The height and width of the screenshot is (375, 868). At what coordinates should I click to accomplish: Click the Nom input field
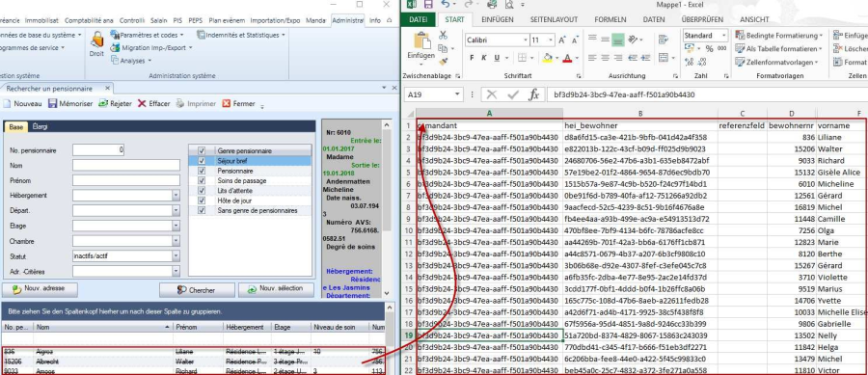[x=126, y=166]
